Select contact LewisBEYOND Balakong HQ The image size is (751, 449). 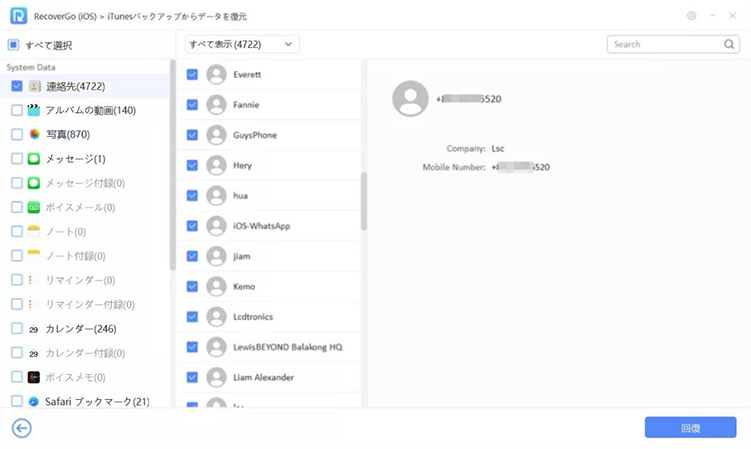pos(287,347)
